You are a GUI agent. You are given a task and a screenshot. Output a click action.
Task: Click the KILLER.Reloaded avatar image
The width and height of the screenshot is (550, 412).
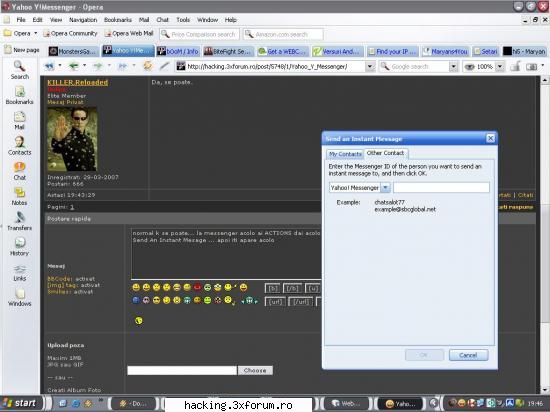point(72,139)
